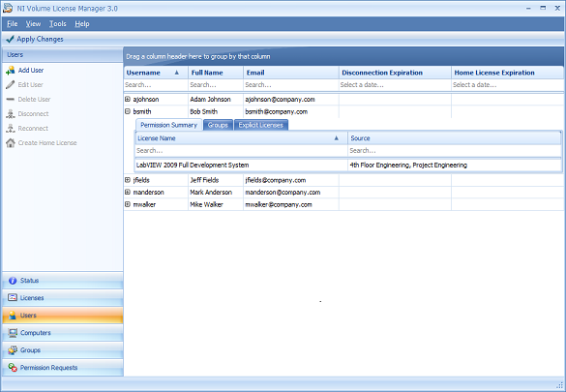Click the Apply Changes button
The height and width of the screenshot is (392, 566).
35,39
